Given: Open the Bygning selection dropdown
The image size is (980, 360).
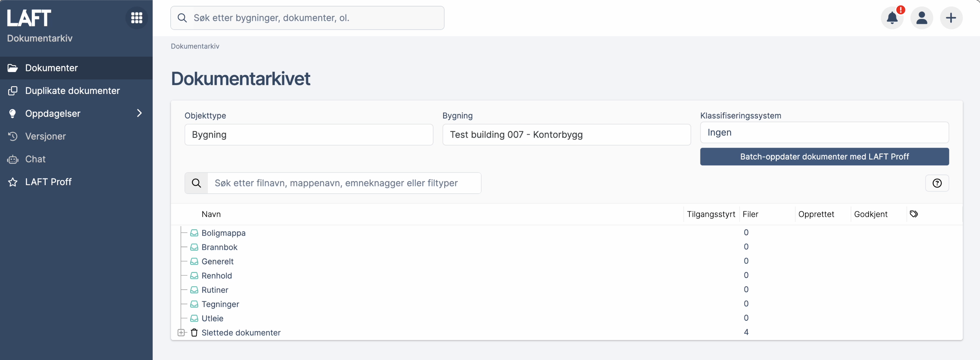Looking at the screenshot, I should (567, 135).
